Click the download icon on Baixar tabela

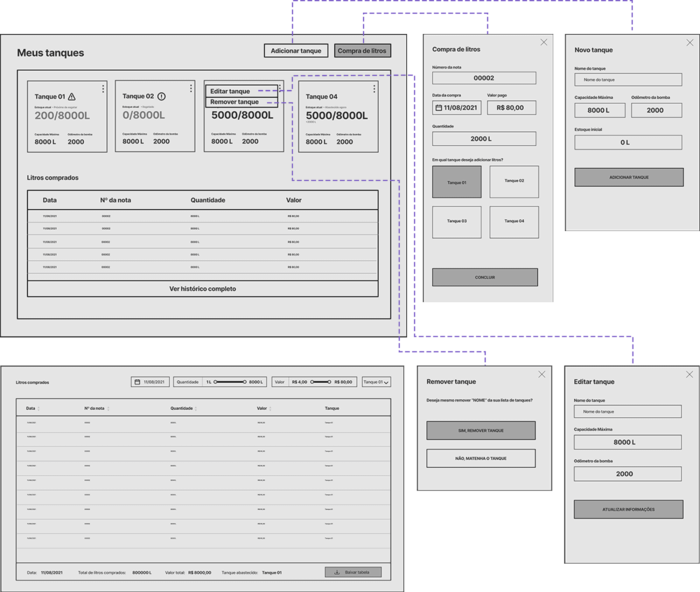point(337,572)
